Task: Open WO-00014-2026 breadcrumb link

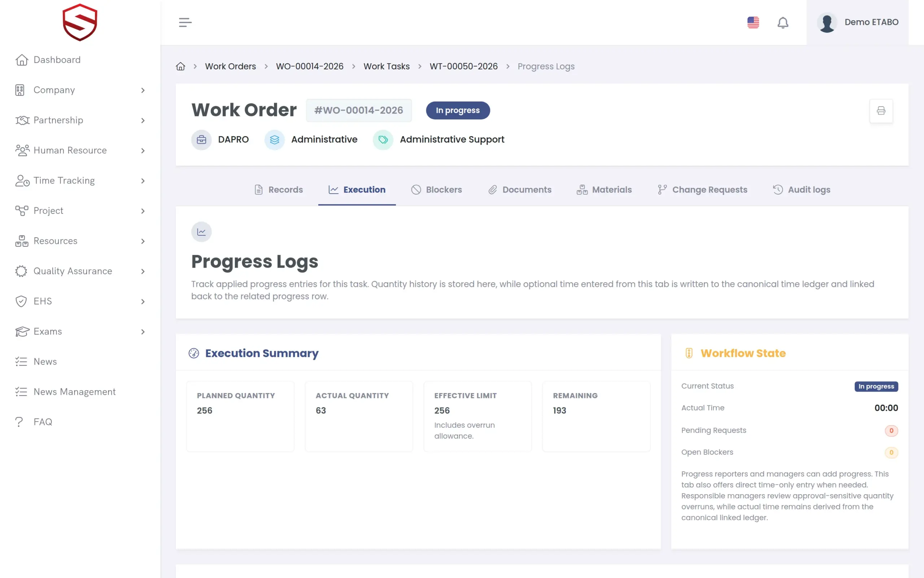Action: (310, 66)
